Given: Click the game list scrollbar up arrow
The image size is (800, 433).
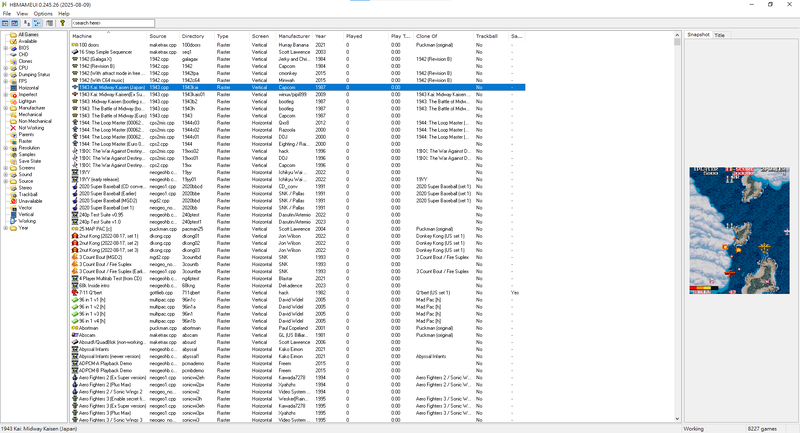Looking at the screenshot, I should pos(677,35).
